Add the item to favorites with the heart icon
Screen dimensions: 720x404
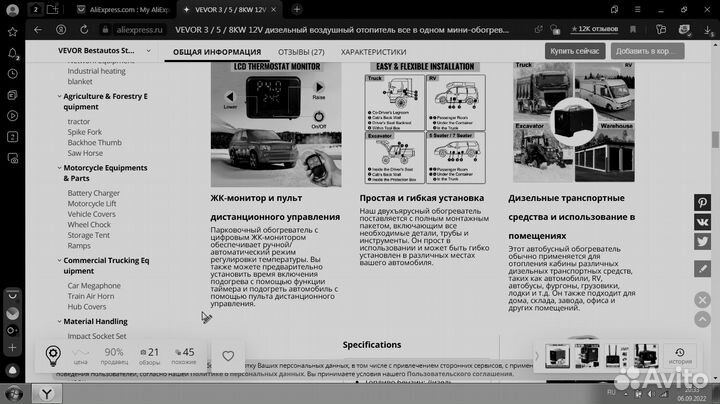point(228,356)
